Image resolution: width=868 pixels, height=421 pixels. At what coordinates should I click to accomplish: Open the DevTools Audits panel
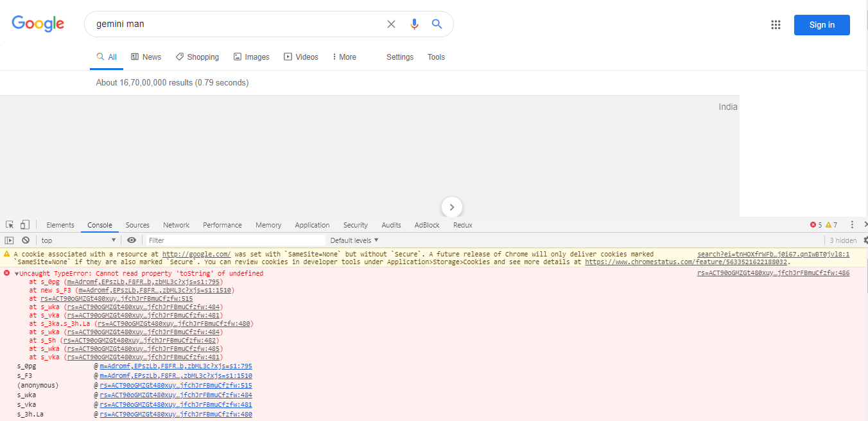391,225
